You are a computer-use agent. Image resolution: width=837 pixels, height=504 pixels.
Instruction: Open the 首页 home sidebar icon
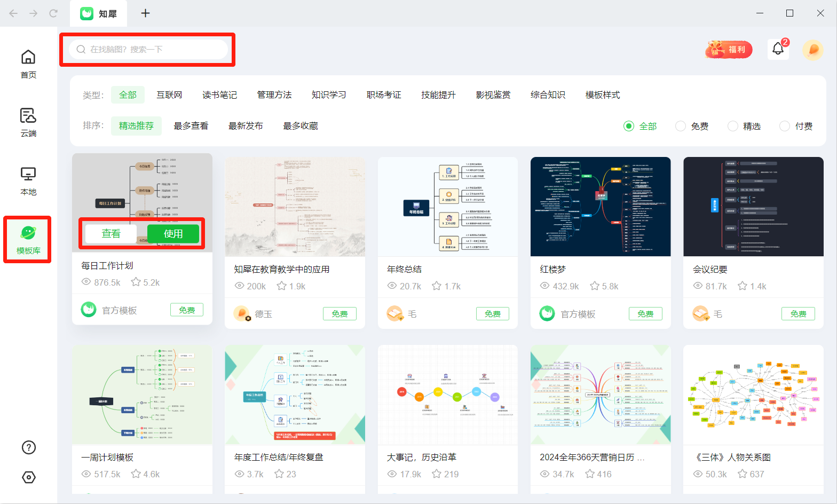click(28, 57)
